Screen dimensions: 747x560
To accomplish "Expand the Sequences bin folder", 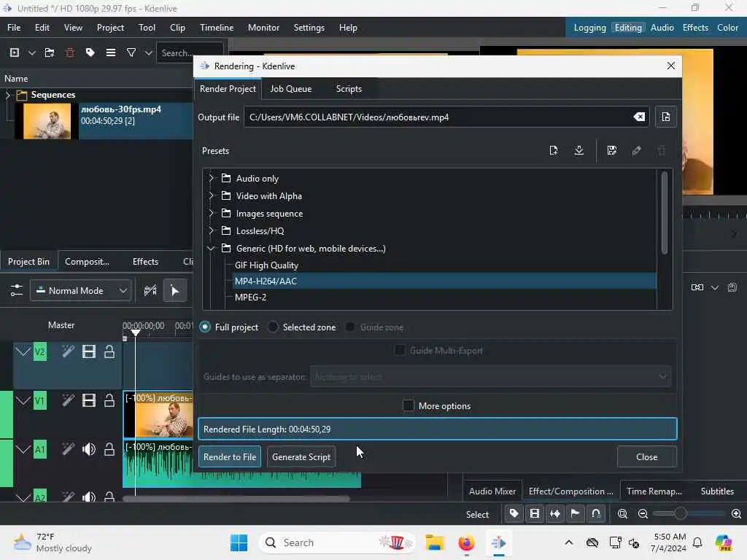I will click(x=7, y=95).
